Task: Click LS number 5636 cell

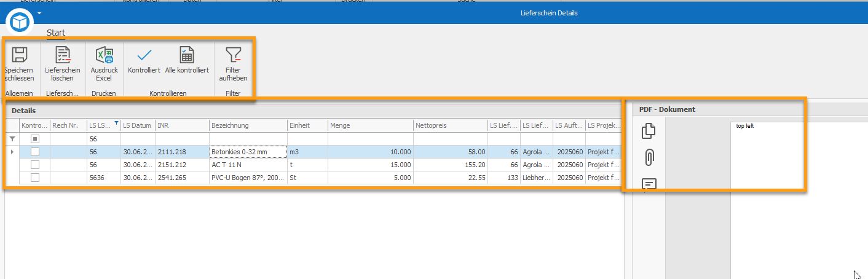Action: tap(103, 178)
